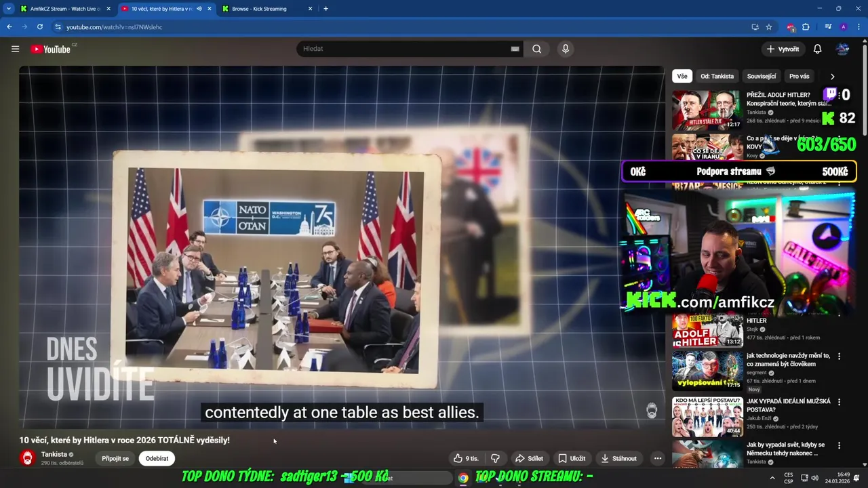The width and height of the screenshot is (868, 488).
Task: Show hidden system tray icons
Action: coord(772,478)
